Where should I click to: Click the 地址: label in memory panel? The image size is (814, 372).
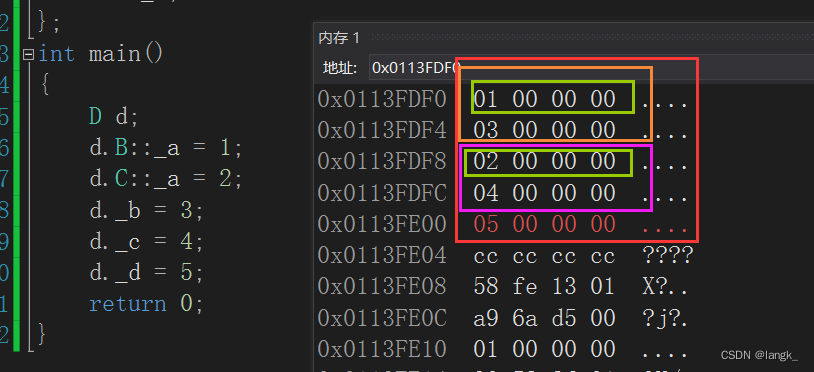340,68
